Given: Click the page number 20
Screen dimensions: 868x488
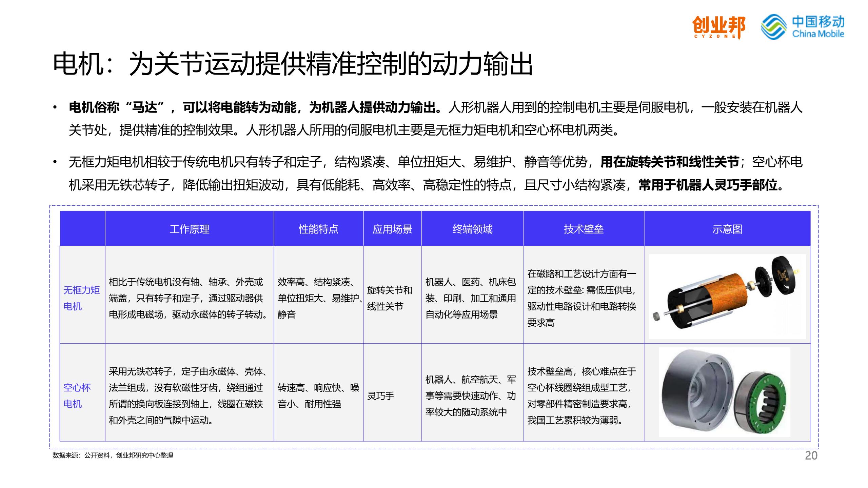Looking at the screenshot, I should pyautogui.click(x=811, y=455).
